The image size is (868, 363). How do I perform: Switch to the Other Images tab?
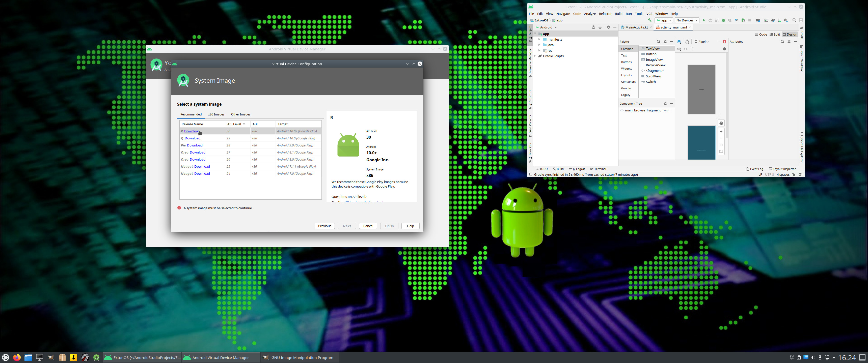[x=240, y=114]
